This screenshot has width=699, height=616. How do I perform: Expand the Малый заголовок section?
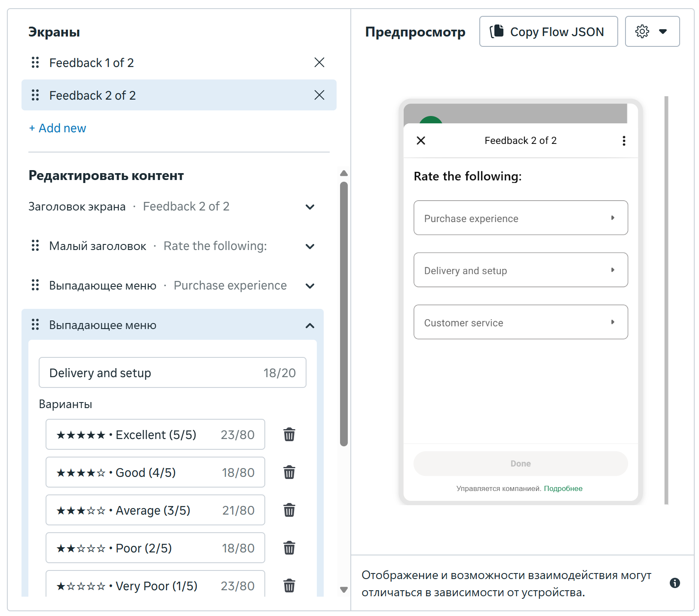(x=310, y=246)
